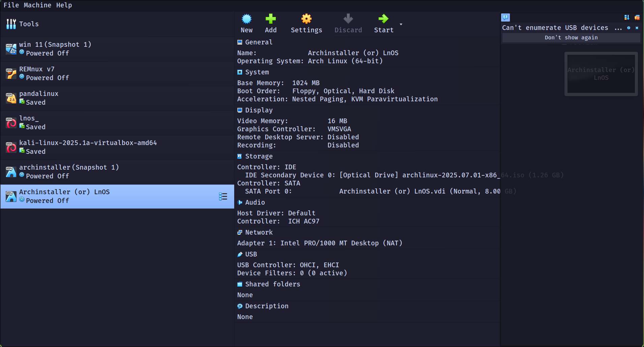This screenshot has height=347, width=644.
Task: Click the Network section adapter icon
Action: click(x=240, y=232)
